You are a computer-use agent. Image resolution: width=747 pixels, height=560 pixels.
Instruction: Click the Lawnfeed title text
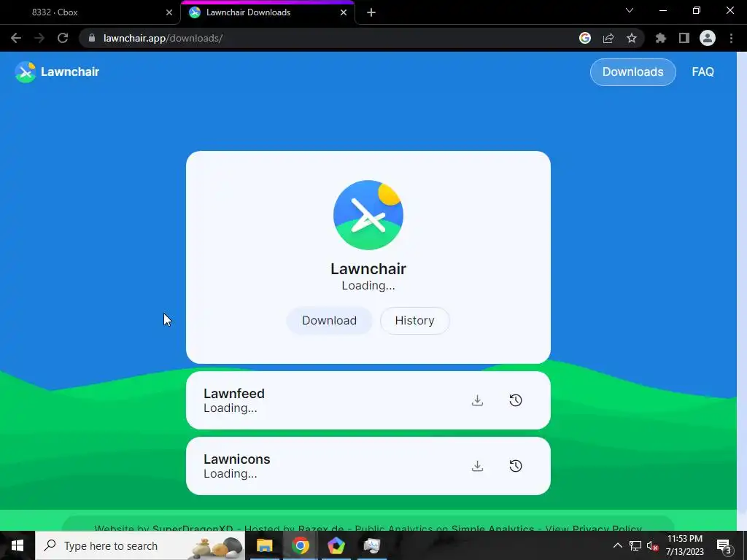pos(234,393)
